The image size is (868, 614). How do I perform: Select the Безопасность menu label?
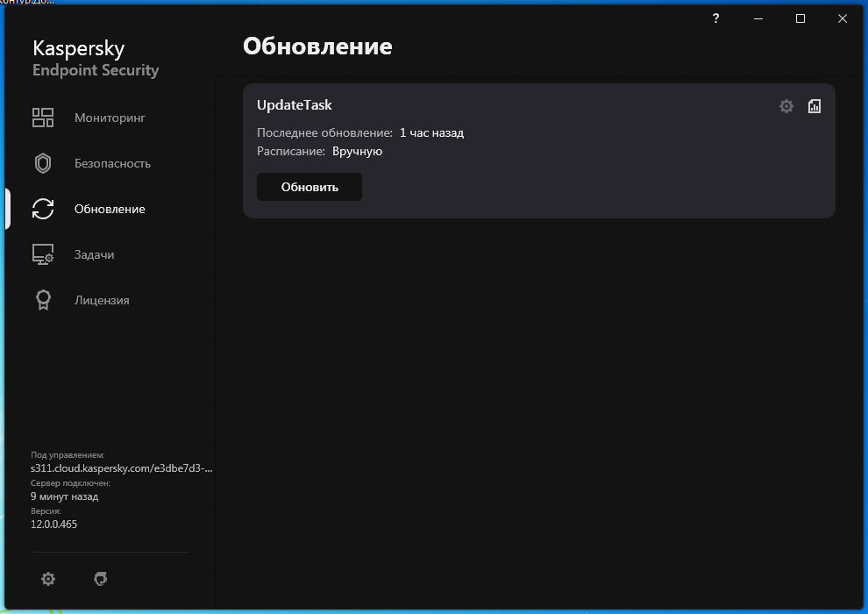[x=112, y=163]
